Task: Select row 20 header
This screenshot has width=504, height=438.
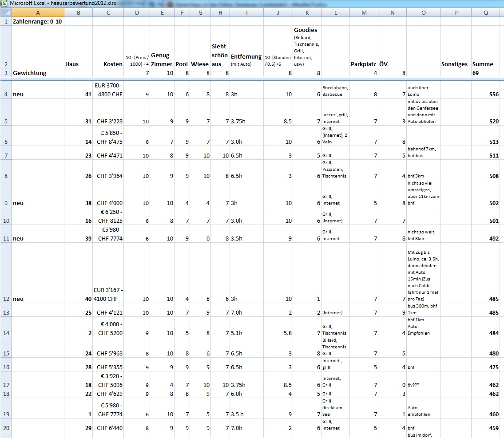Action: coord(6,425)
